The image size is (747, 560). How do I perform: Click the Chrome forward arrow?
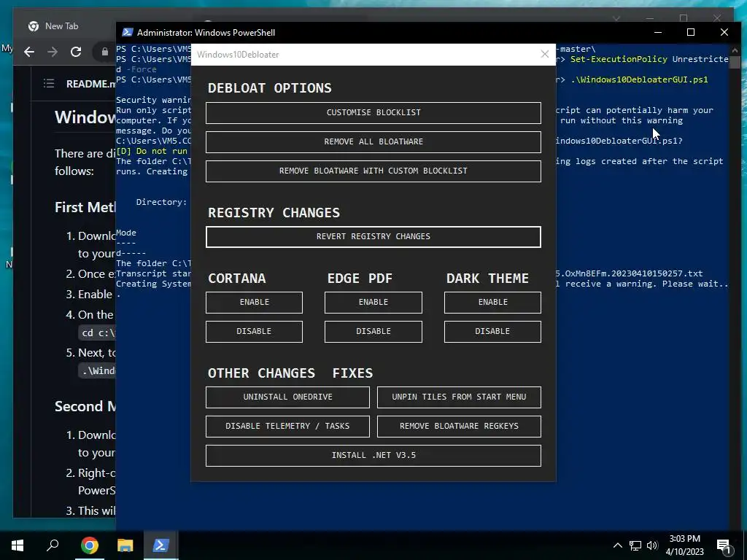click(x=53, y=52)
